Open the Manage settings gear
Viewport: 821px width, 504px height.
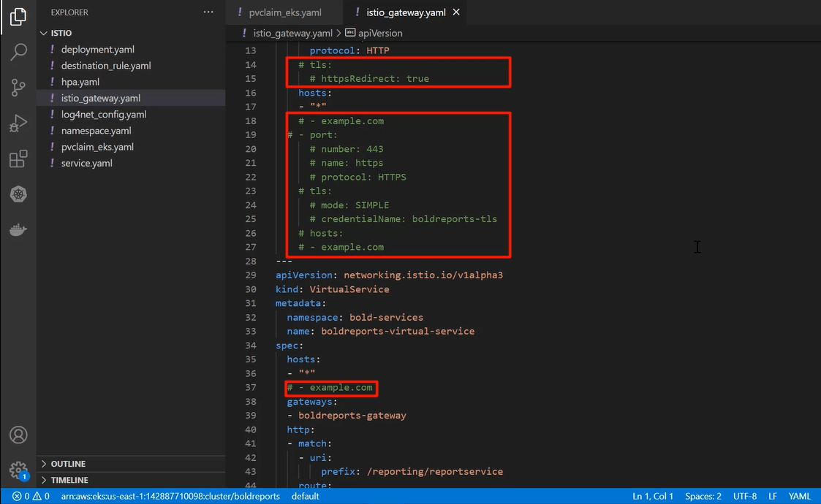[18, 470]
